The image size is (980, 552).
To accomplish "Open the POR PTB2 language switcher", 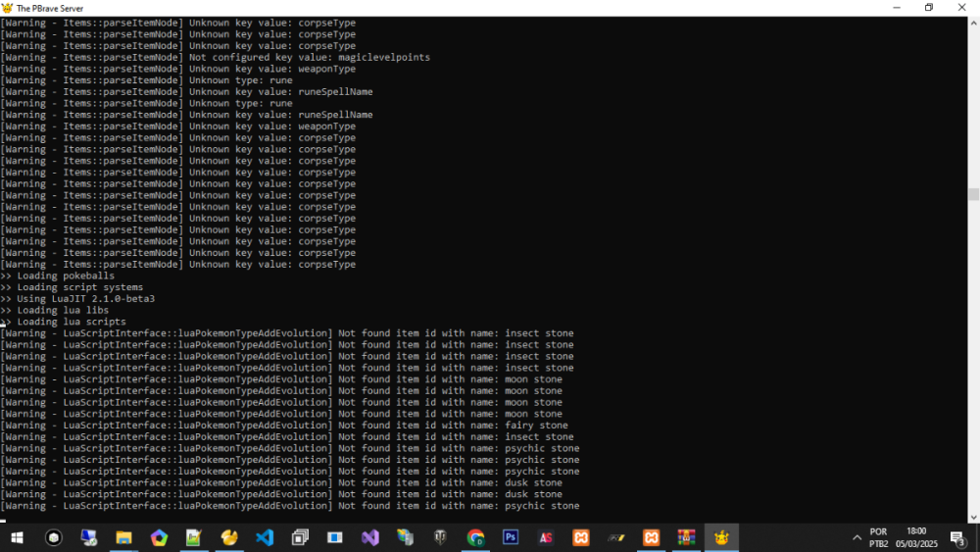I will (879, 537).
